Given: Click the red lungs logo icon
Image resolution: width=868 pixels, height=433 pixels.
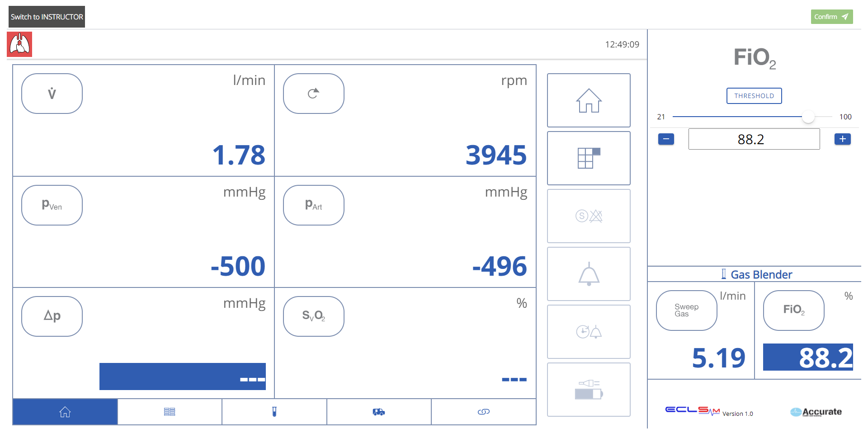Looking at the screenshot, I should (19, 44).
